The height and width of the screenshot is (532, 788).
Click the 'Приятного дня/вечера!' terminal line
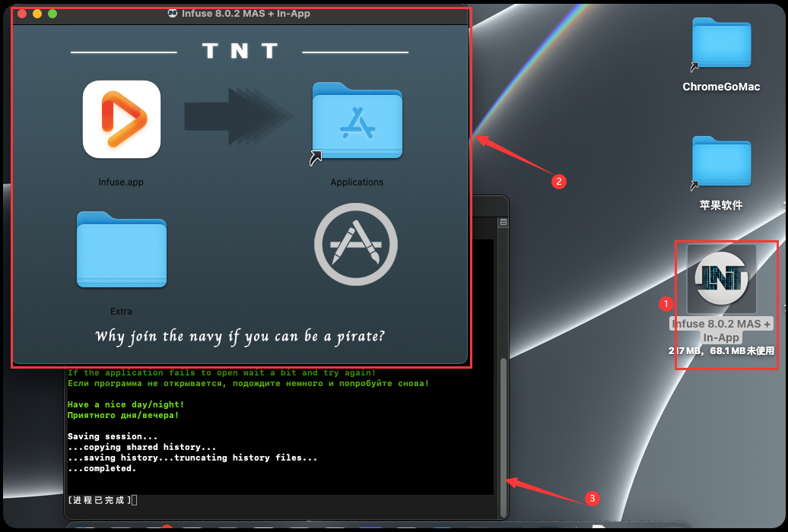123,415
